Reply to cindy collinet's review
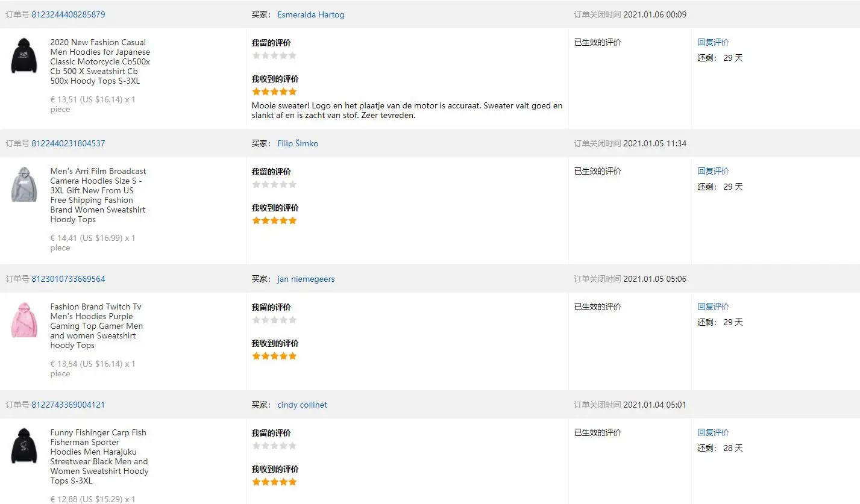The image size is (860, 504). (713, 432)
